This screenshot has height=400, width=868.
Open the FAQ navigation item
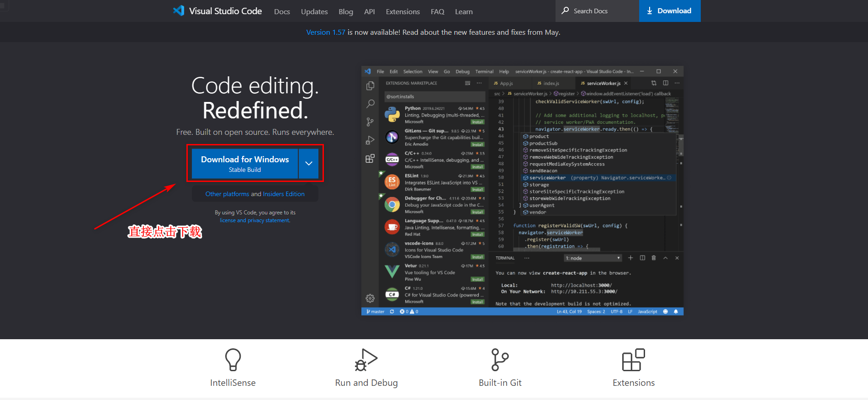click(438, 11)
